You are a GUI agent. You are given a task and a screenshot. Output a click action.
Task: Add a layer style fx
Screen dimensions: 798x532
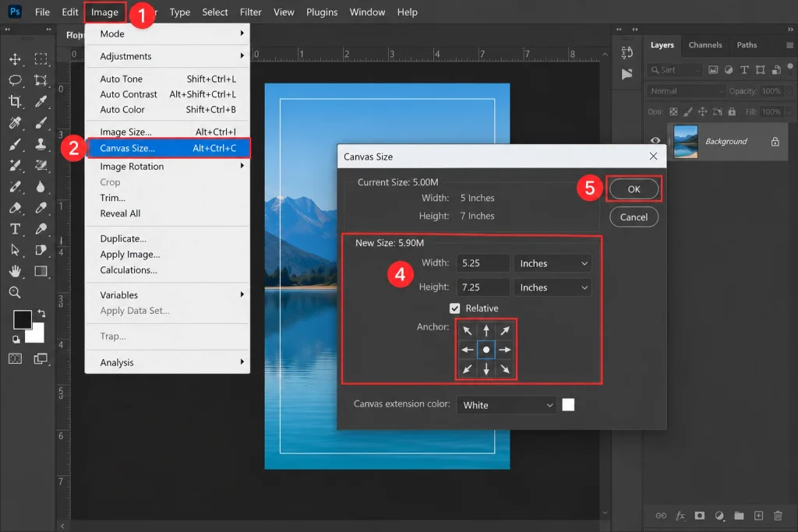click(x=680, y=516)
